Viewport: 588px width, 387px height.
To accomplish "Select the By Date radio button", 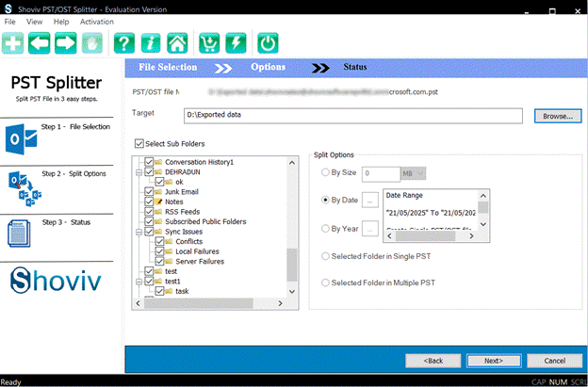I will point(325,200).
